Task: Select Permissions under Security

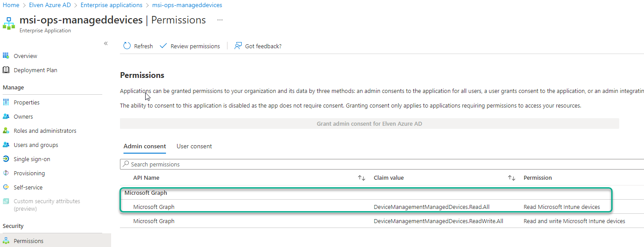Action: tap(55, 241)
